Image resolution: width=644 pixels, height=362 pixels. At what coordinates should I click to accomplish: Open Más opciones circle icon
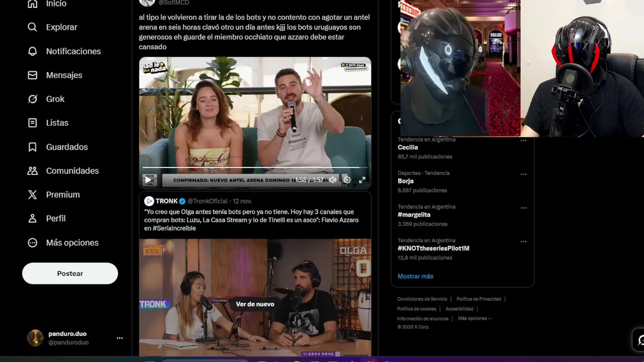point(33,242)
